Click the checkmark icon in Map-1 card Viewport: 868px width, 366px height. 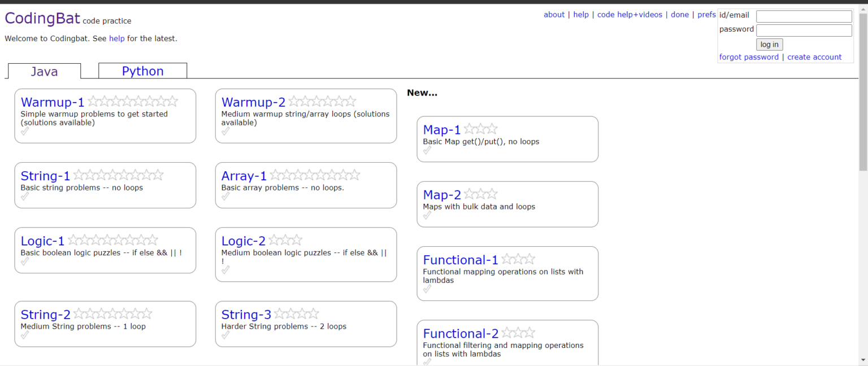(x=427, y=150)
